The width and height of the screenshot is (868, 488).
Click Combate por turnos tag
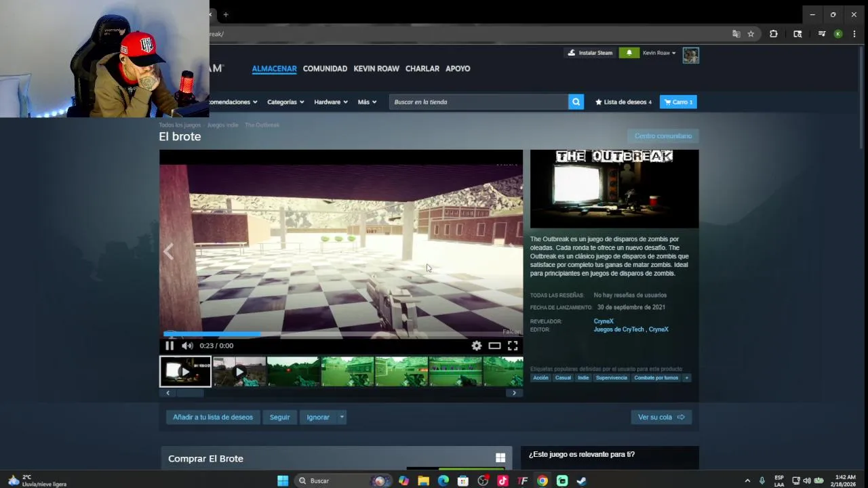tap(656, 378)
